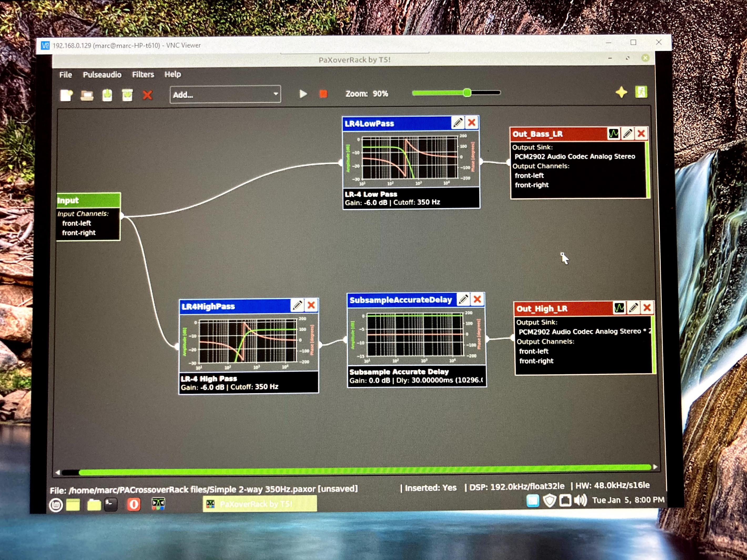747x560 pixels.
Task: Click the save file toolbar icon
Action: 107,95
